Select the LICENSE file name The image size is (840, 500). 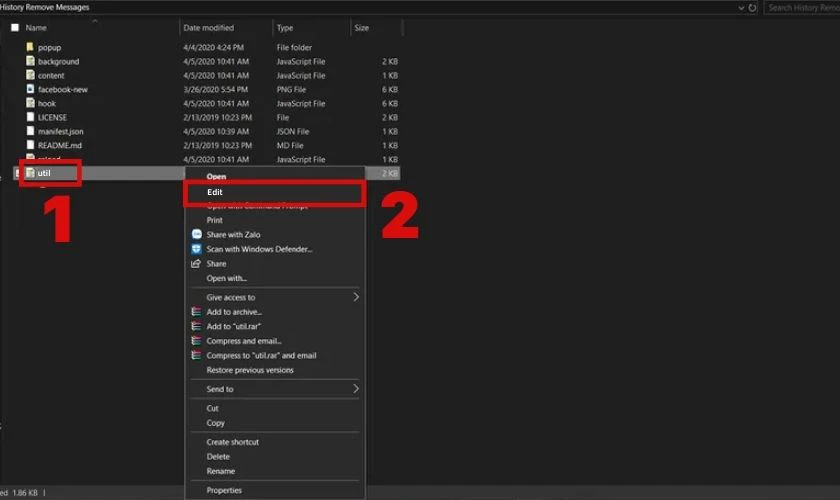tap(52, 117)
